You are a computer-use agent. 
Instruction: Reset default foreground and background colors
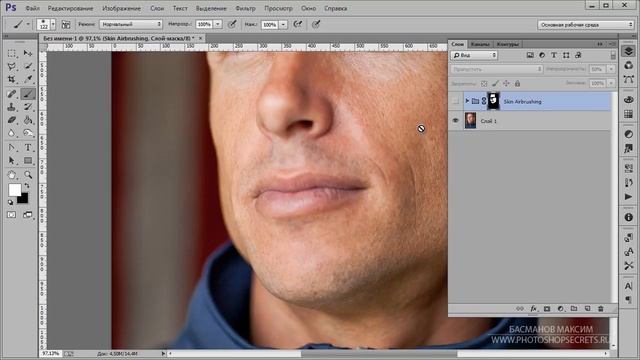click(x=11, y=202)
